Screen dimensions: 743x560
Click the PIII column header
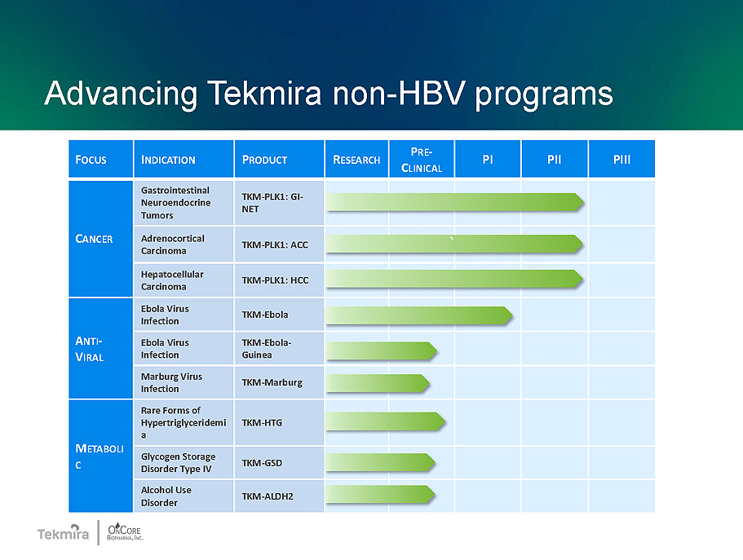[x=622, y=159]
